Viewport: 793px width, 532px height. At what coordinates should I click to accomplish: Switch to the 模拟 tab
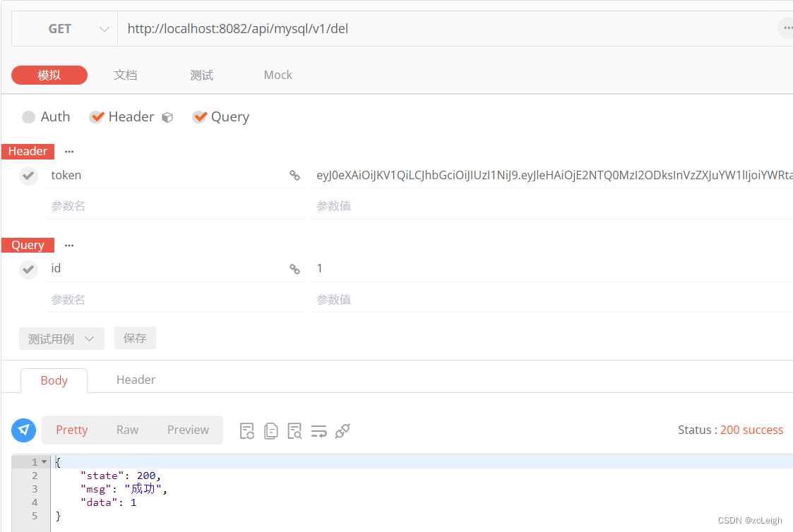point(49,75)
